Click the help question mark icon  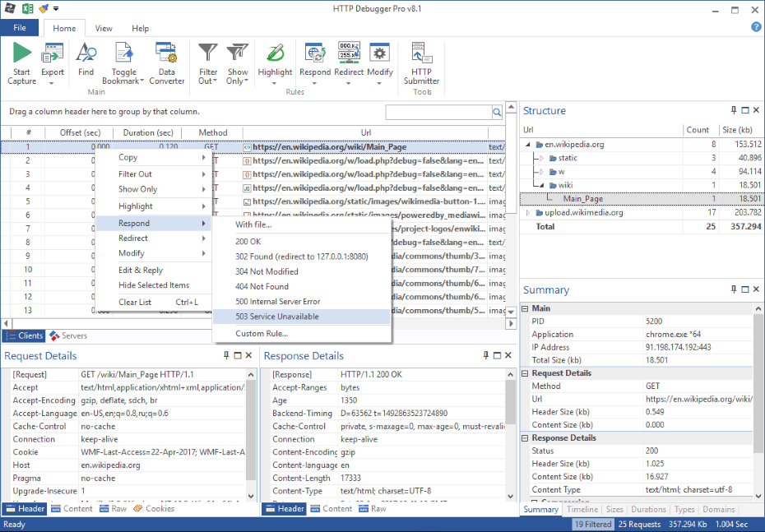(756, 27)
